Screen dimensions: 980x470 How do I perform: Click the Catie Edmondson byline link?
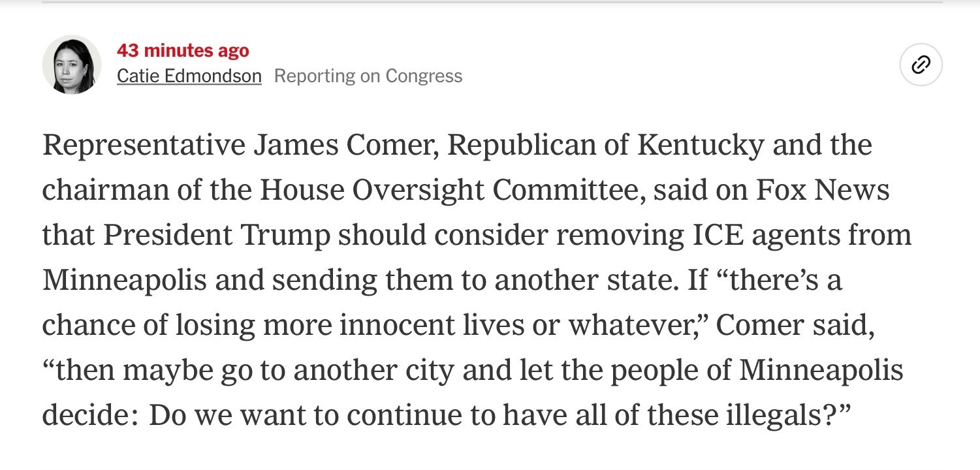(189, 76)
